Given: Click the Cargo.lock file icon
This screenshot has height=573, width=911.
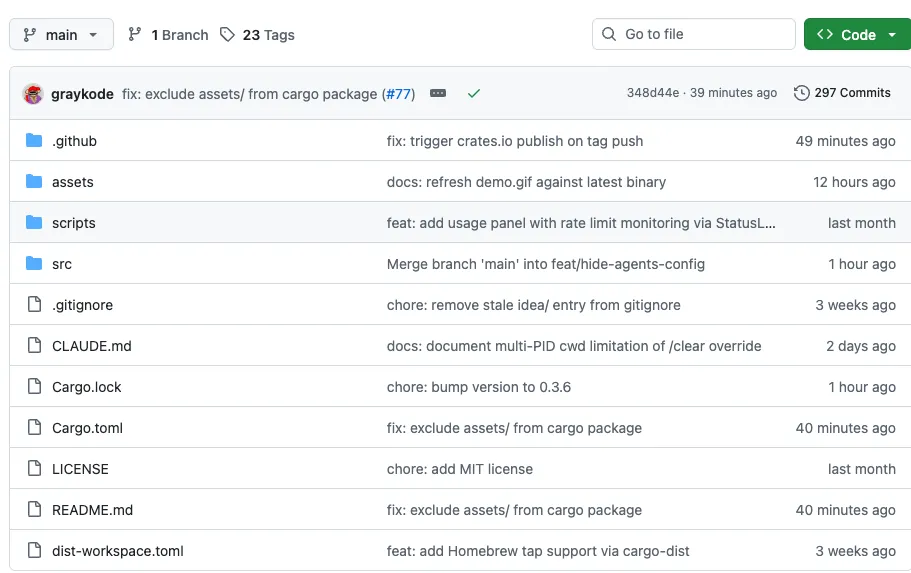Looking at the screenshot, I should [x=34, y=387].
